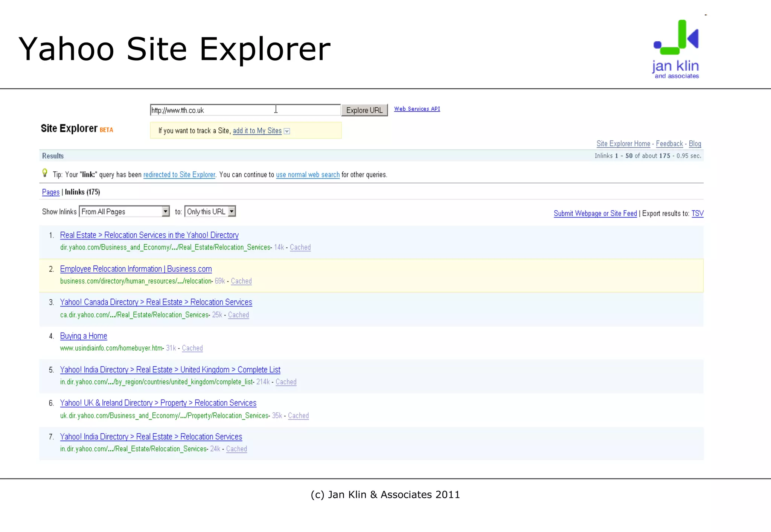Export results via the TSV link

click(x=697, y=213)
